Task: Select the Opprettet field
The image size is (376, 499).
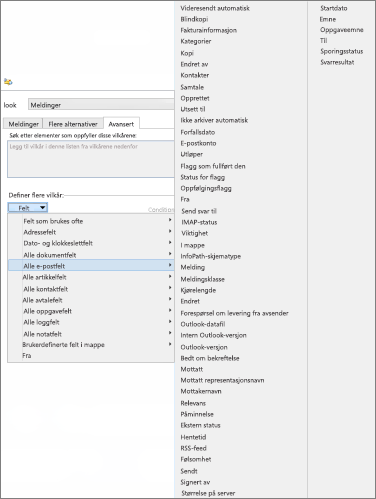Action: click(x=195, y=98)
